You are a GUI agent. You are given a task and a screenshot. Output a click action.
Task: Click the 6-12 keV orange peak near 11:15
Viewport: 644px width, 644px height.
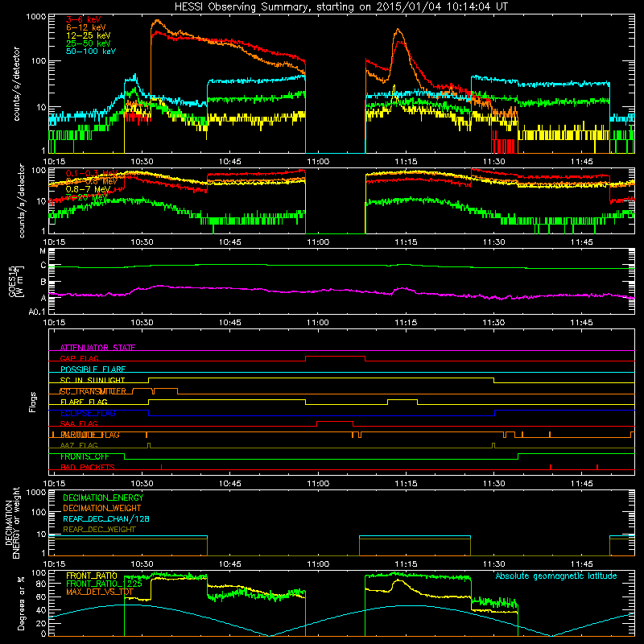click(398, 30)
